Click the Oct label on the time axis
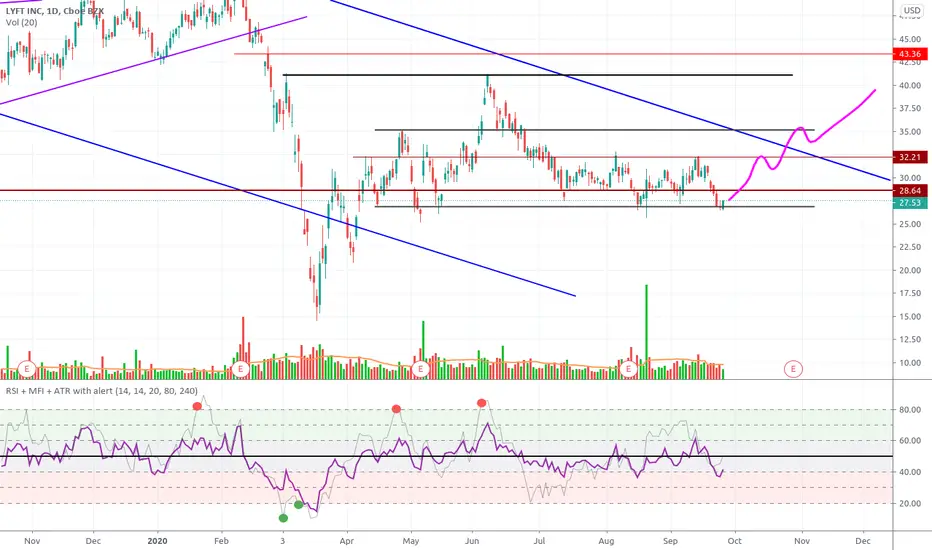The width and height of the screenshot is (932, 550). click(x=735, y=541)
